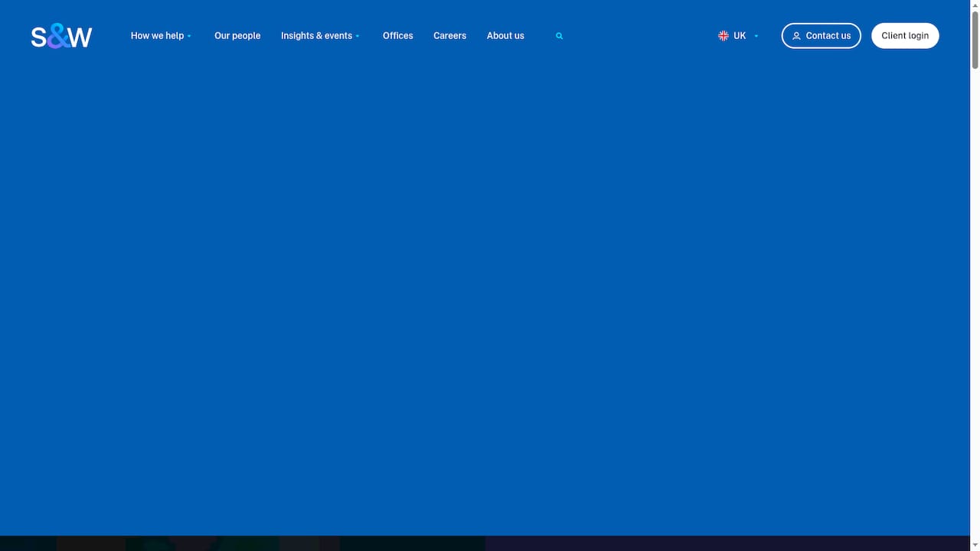
Task: Select the UK region label
Action: (740, 36)
